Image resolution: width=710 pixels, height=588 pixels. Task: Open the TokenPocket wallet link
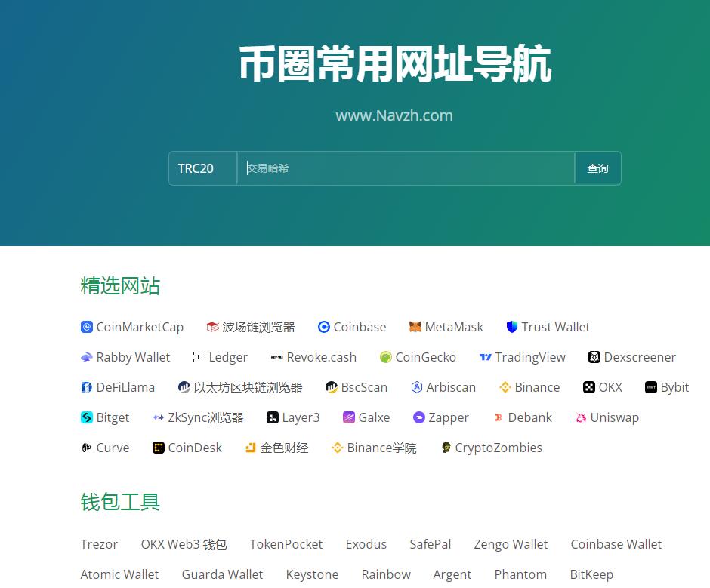tap(286, 544)
